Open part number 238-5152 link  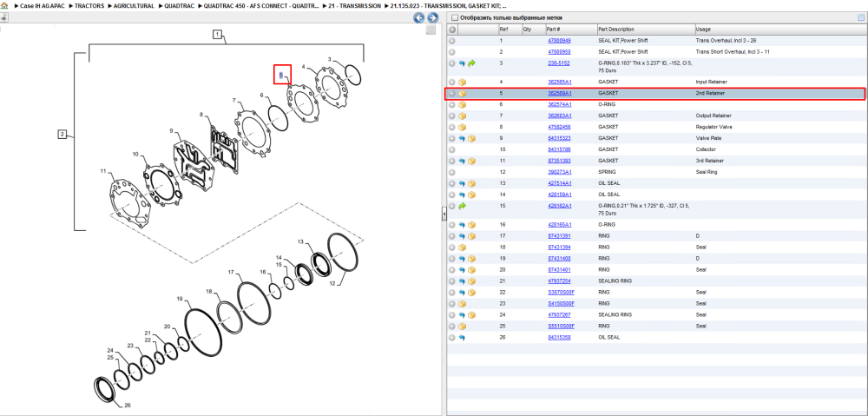coord(558,63)
